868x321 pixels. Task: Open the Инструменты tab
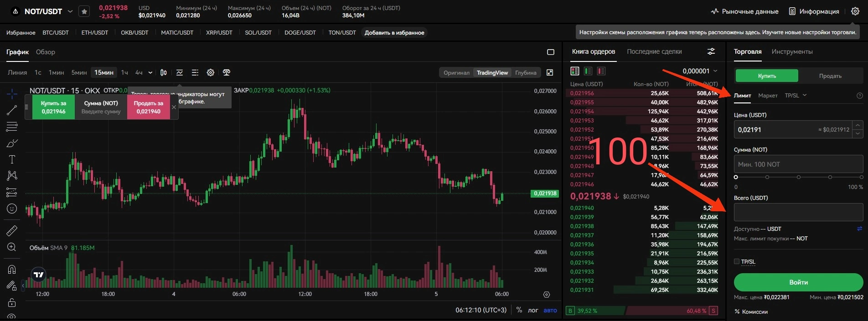tap(792, 51)
